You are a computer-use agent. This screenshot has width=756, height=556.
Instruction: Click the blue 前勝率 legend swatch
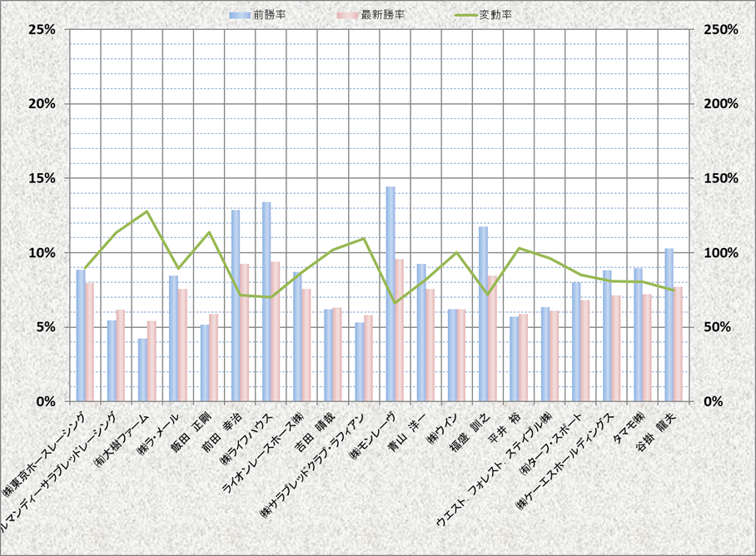pos(239,15)
